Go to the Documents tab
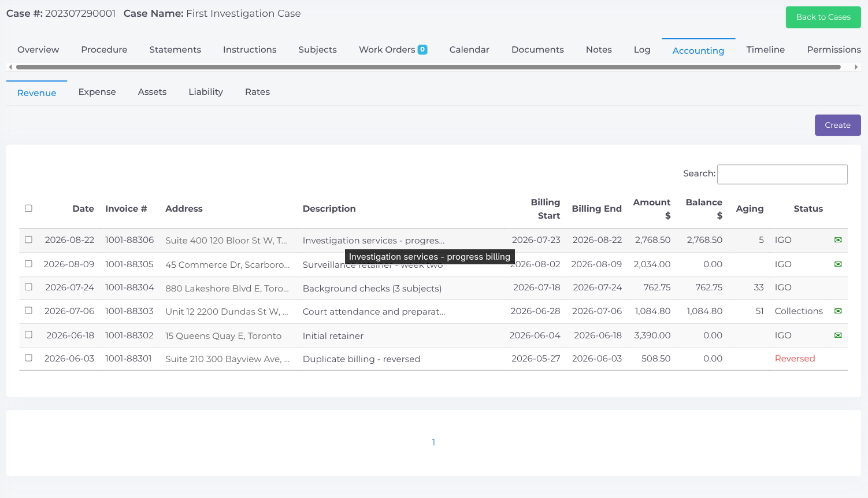 click(x=537, y=50)
